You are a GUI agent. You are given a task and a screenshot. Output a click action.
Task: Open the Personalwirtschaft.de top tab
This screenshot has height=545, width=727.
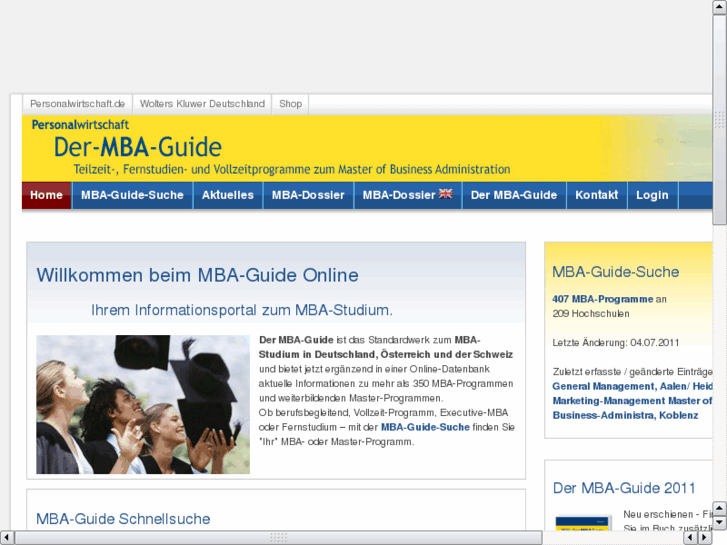click(x=77, y=104)
